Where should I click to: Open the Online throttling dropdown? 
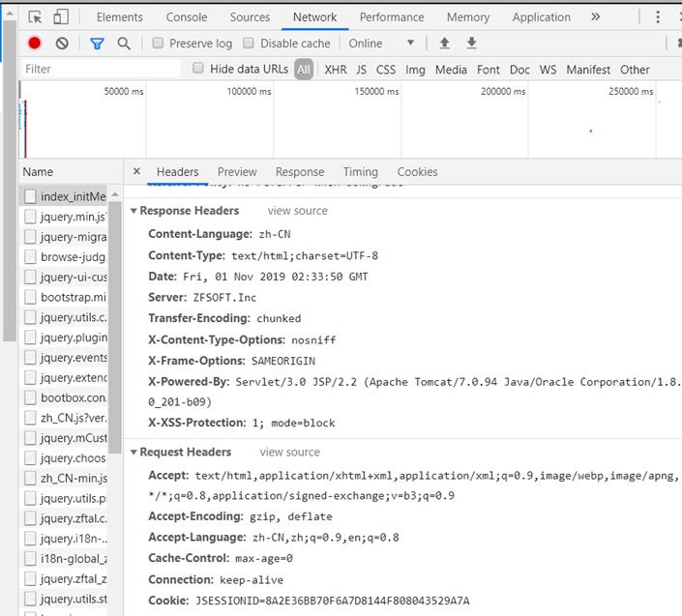click(381, 44)
